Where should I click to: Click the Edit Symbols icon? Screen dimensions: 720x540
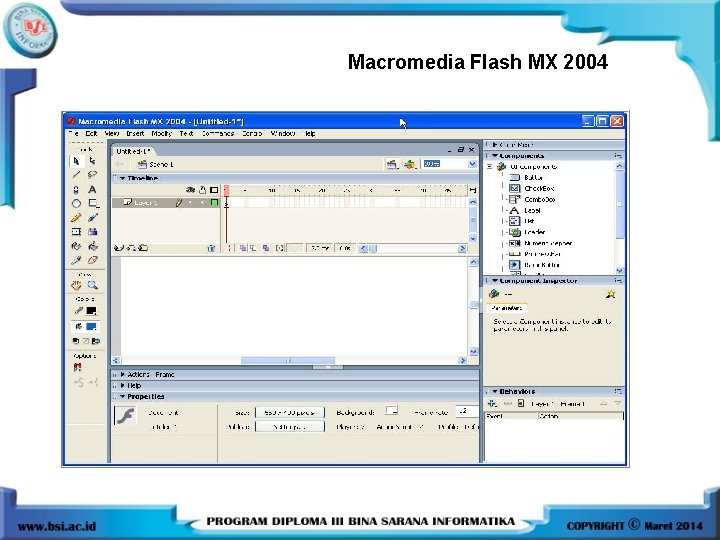(x=410, y=164)
